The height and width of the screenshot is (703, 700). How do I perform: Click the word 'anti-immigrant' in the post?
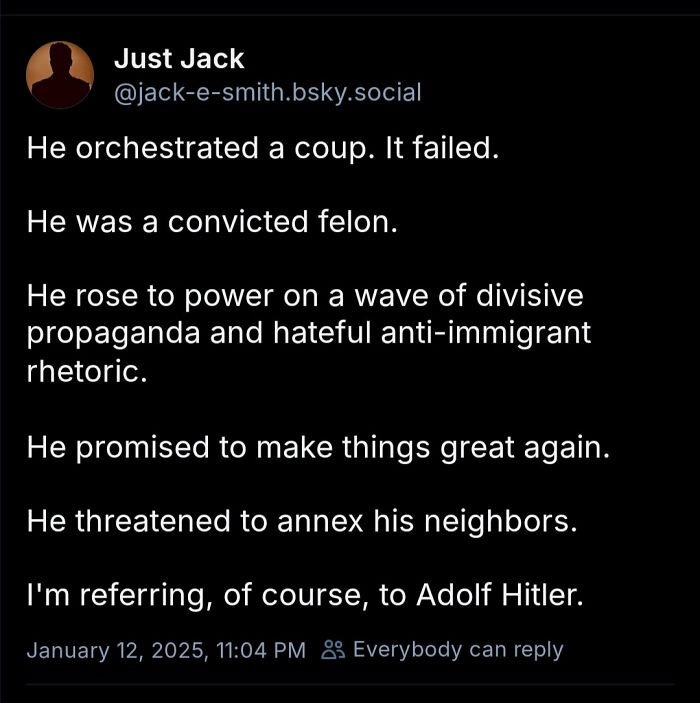(486, 334)
